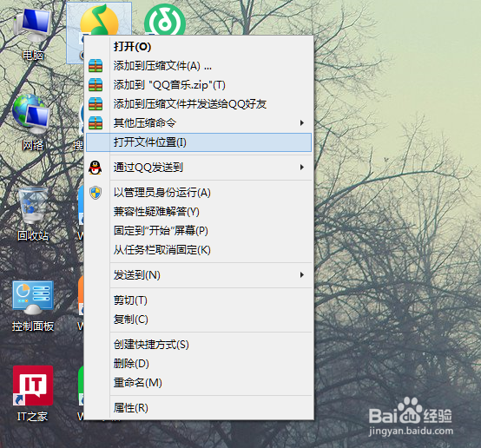Choose 添加到压缩文件并发送给QQ好友
This screenshot has width=481, height=448.
(199, 104)
